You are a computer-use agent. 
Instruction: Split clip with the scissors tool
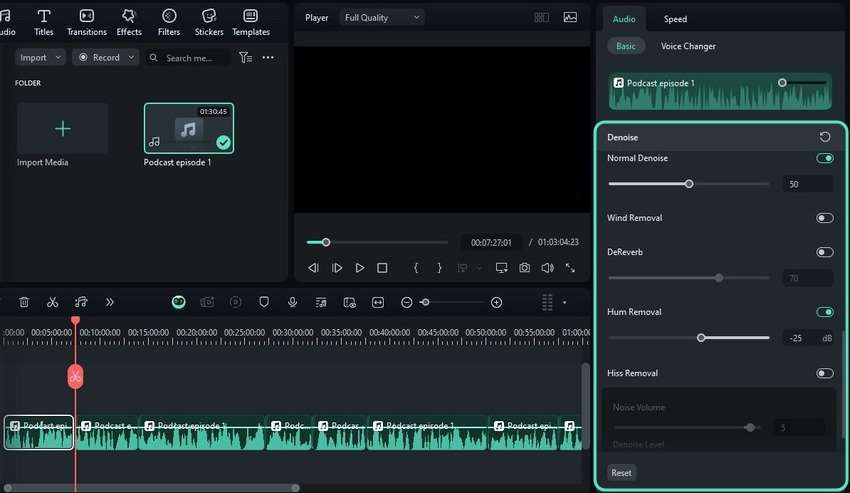point(53,302)
